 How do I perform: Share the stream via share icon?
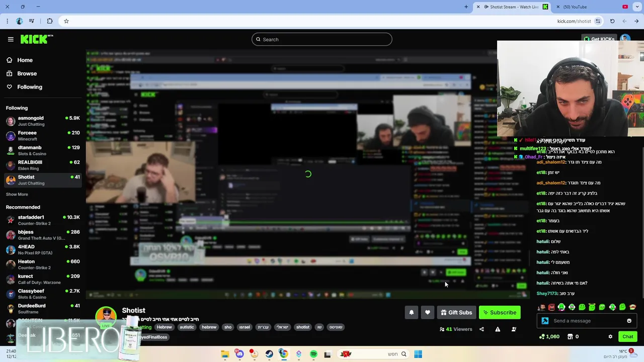[481, 329]
